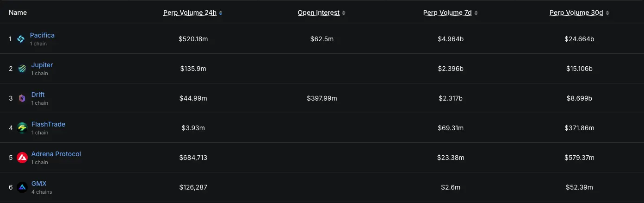Open the Drift protocol page
The image size is (644, 203).
(x=38, y=95)
